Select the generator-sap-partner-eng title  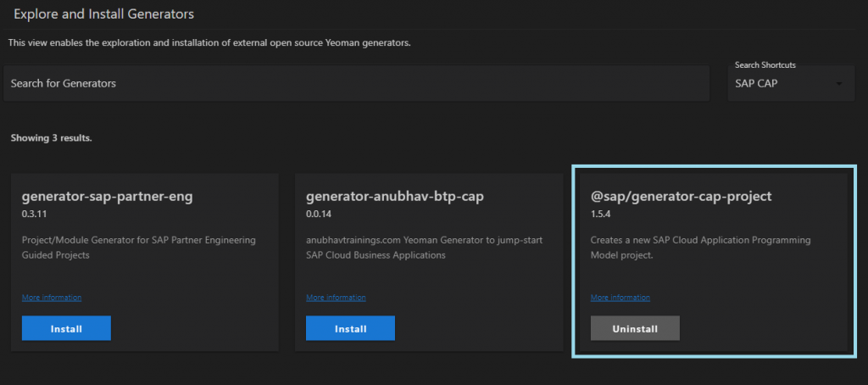108,197
